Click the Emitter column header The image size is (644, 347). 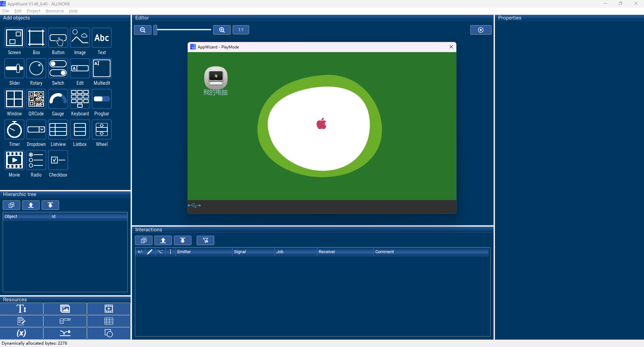point(204,252)
